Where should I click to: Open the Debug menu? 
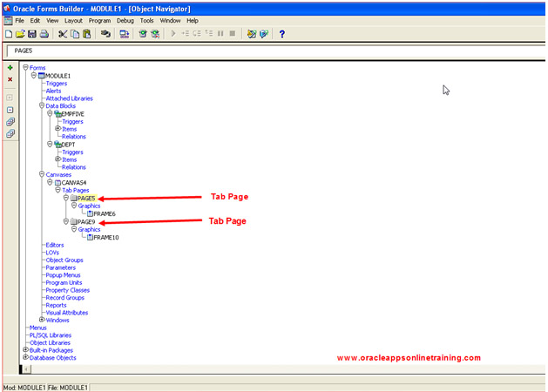(127, 20)
